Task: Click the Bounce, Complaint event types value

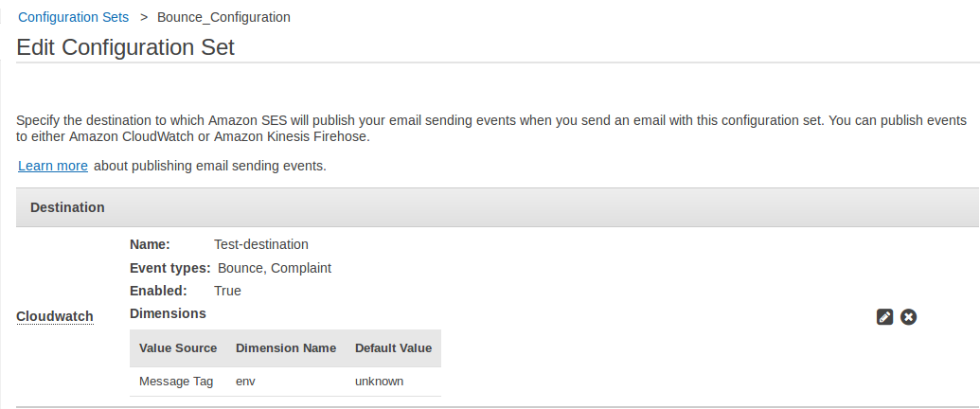Action: pos(275,268)
